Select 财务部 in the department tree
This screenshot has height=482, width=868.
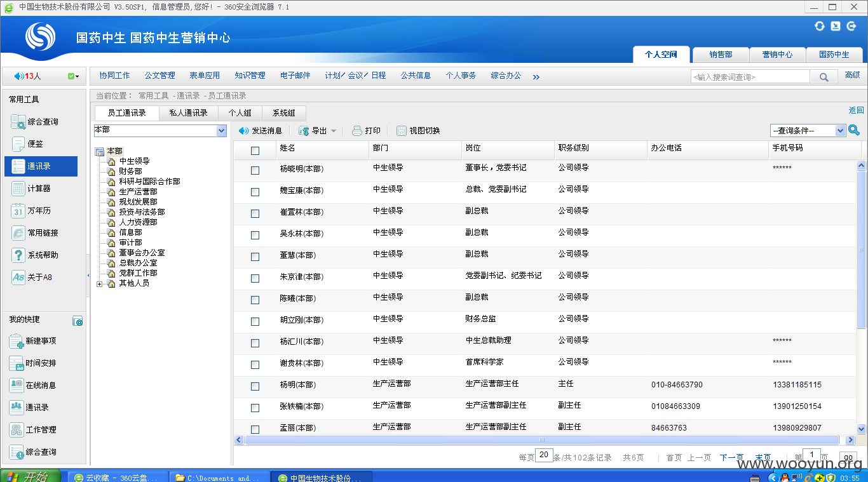[130, 171]
